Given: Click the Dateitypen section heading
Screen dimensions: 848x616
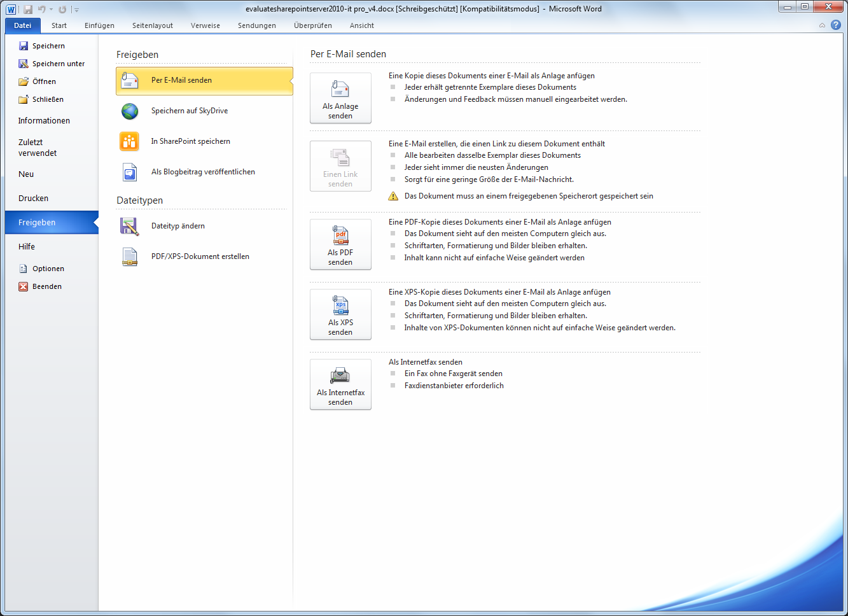Looking at the screenshot, I should point(140,200).
